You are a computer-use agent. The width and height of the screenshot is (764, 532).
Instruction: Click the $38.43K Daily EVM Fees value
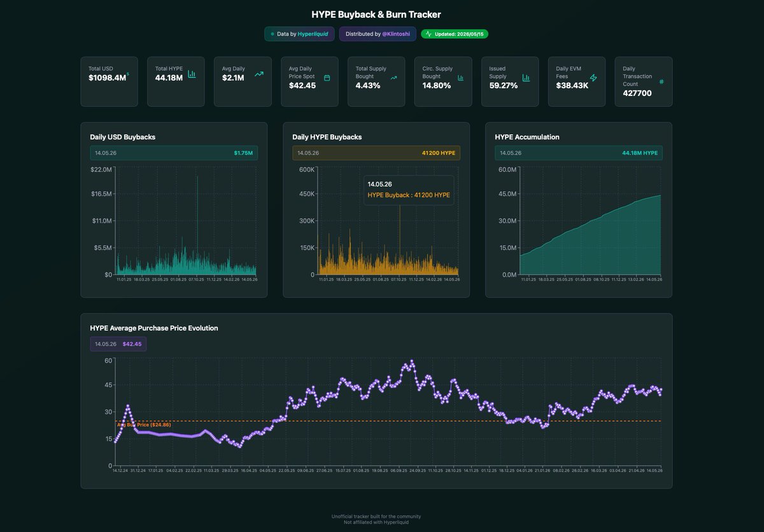click(572, 85)
